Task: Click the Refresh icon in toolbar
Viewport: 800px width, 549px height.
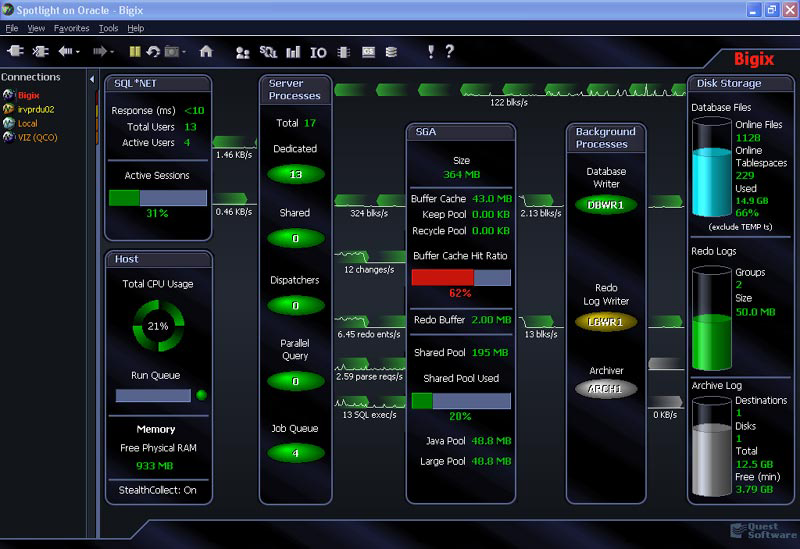Action: [x=153, y=51]
